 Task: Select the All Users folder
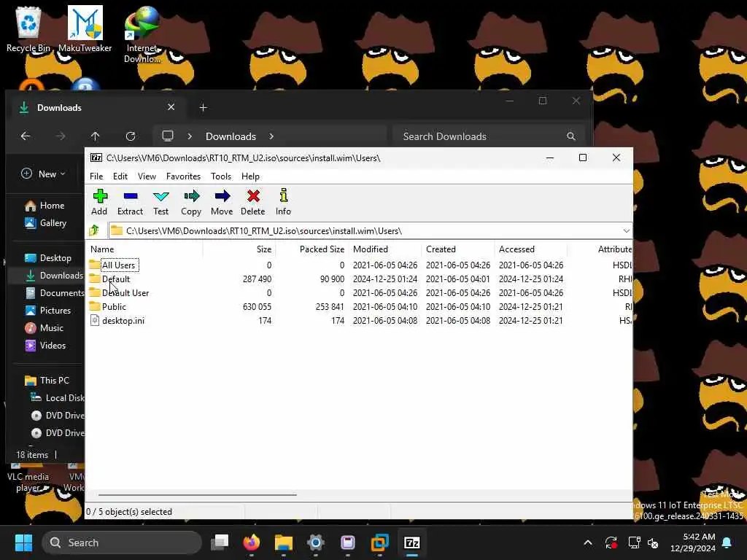coord(119,265)
